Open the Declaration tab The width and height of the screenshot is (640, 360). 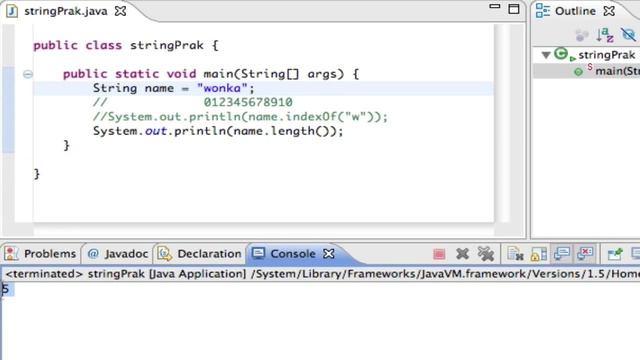point(209,254)
